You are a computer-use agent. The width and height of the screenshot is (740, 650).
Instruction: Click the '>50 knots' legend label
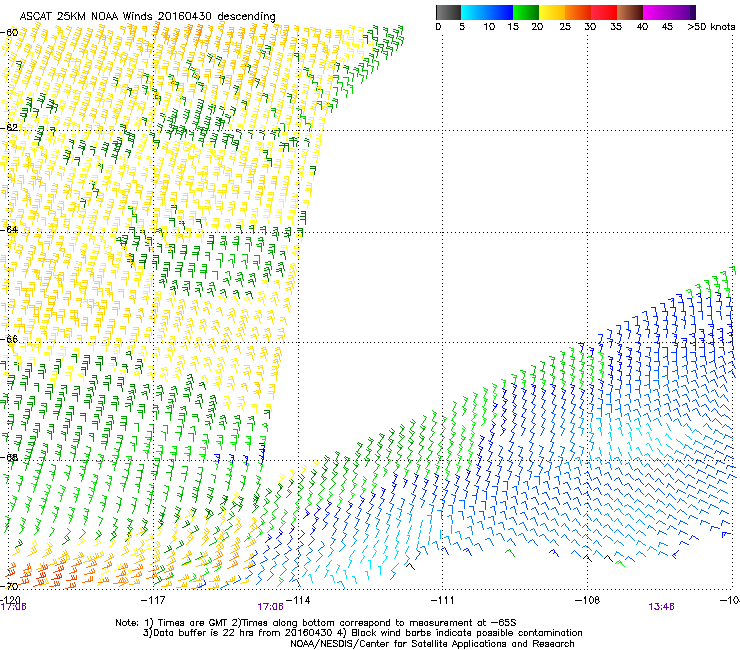711,26
